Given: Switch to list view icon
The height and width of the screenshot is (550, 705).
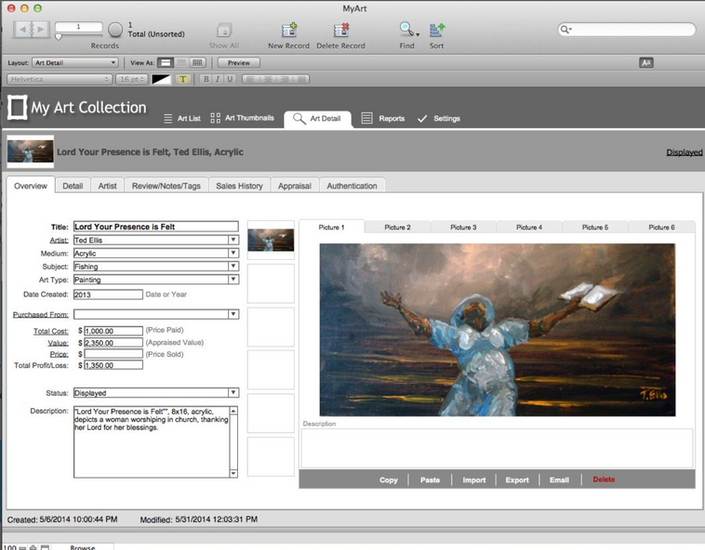Looking at the screenshot, I should (x=181, y=63).
